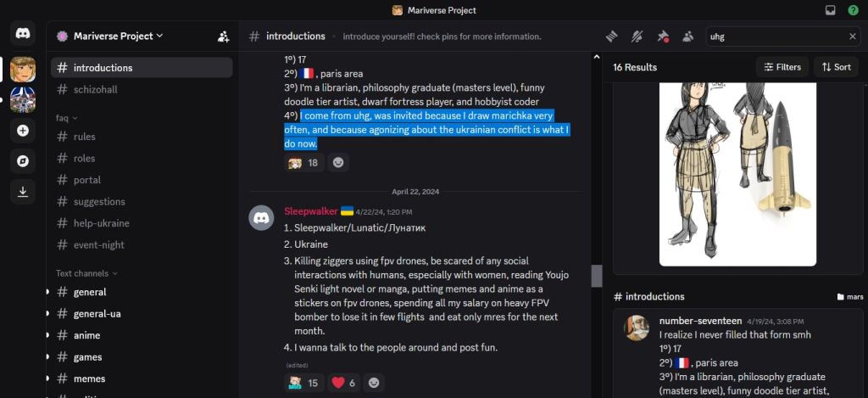Open search Filters button

coord(782,67)
